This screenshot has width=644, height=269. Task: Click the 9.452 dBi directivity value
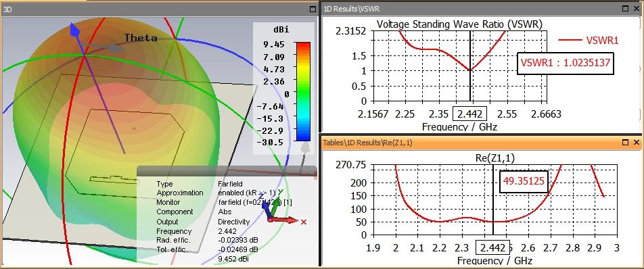(x=233, y=259)
